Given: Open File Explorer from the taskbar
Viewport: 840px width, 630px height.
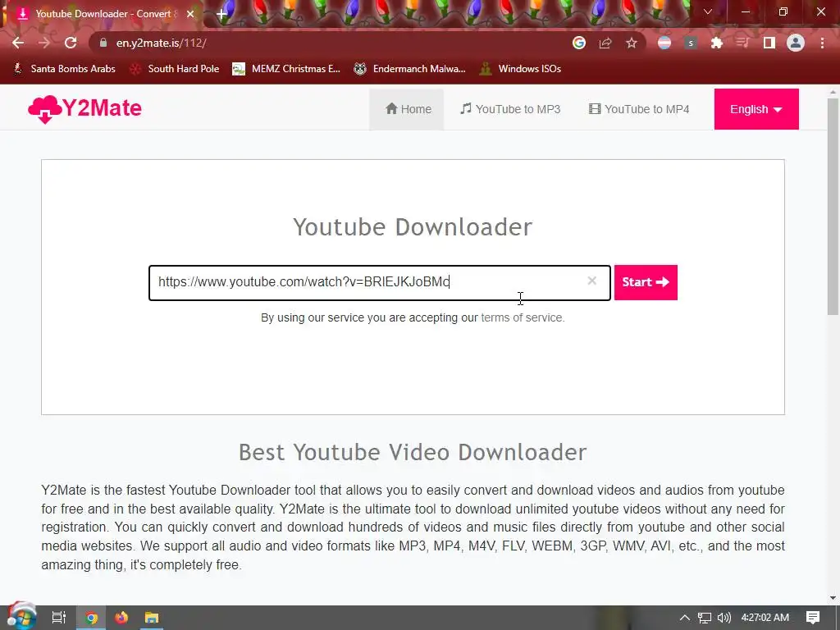Looking at the screenshot, I should point(152,618).
